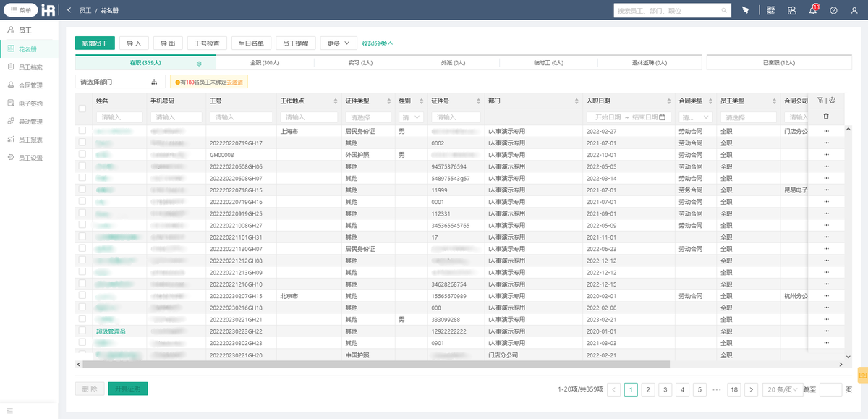
Task: Click the 新增员工 button
Action: [x=94, y=43]
